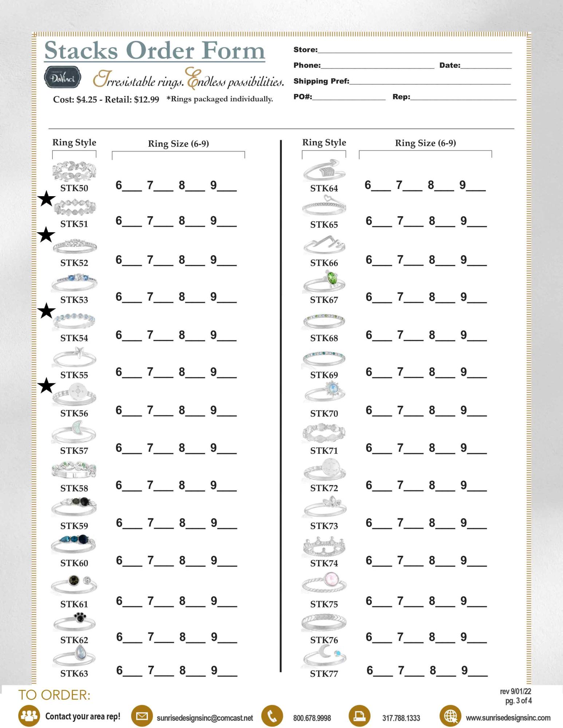563x728 pixels.
Task: Click the star above STK51 ring
Action: point(46,199)
